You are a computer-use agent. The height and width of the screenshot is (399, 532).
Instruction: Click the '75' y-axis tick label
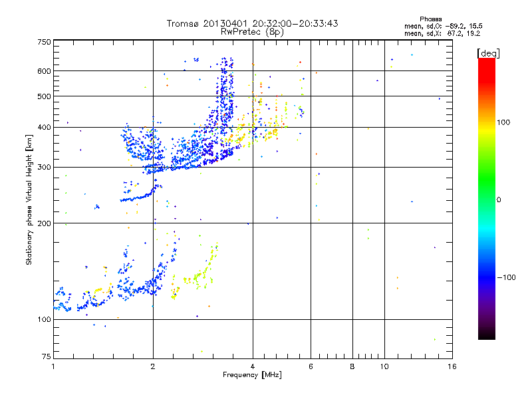[x=47, y=356]
